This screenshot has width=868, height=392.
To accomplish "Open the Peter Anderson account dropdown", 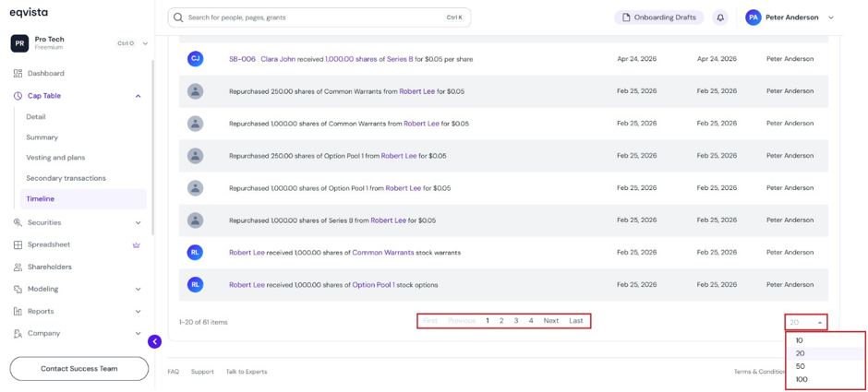I will click(x=830, y=18).
